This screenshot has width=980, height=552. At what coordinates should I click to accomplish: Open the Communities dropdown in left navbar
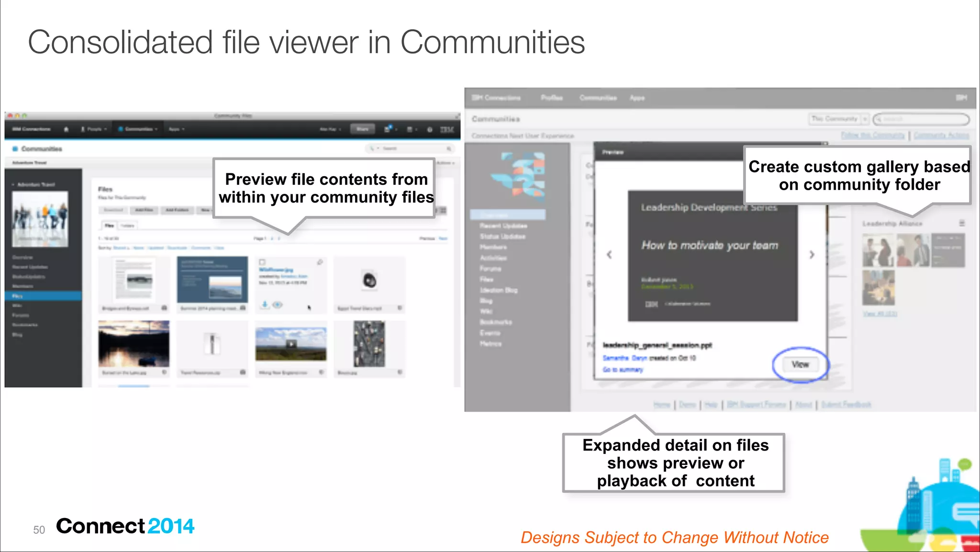coord(138,129)
